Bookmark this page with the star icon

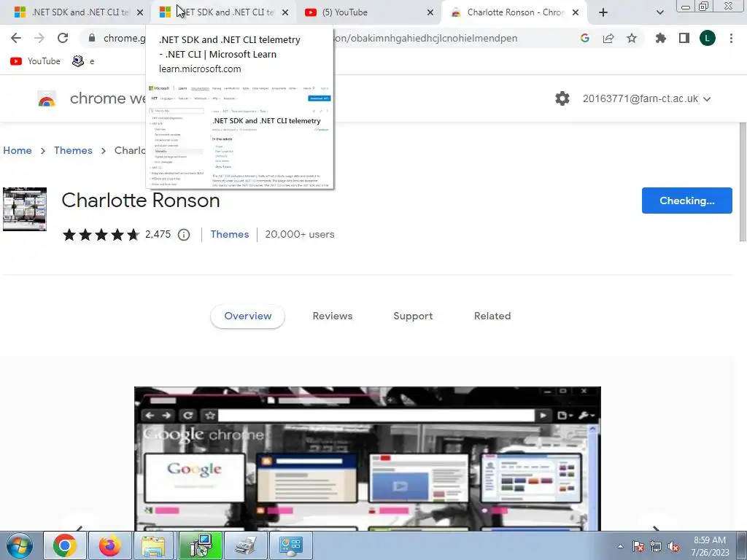tap(632, 38)
